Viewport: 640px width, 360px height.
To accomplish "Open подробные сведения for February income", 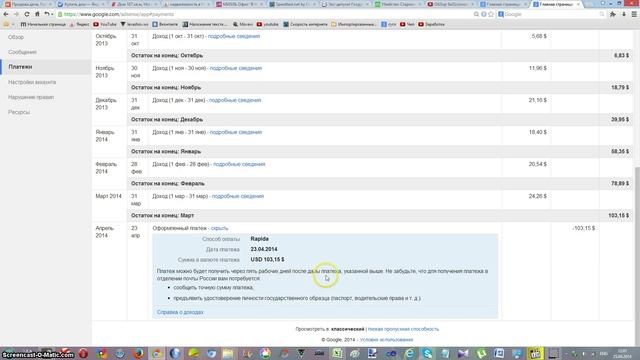I will 239,164.
